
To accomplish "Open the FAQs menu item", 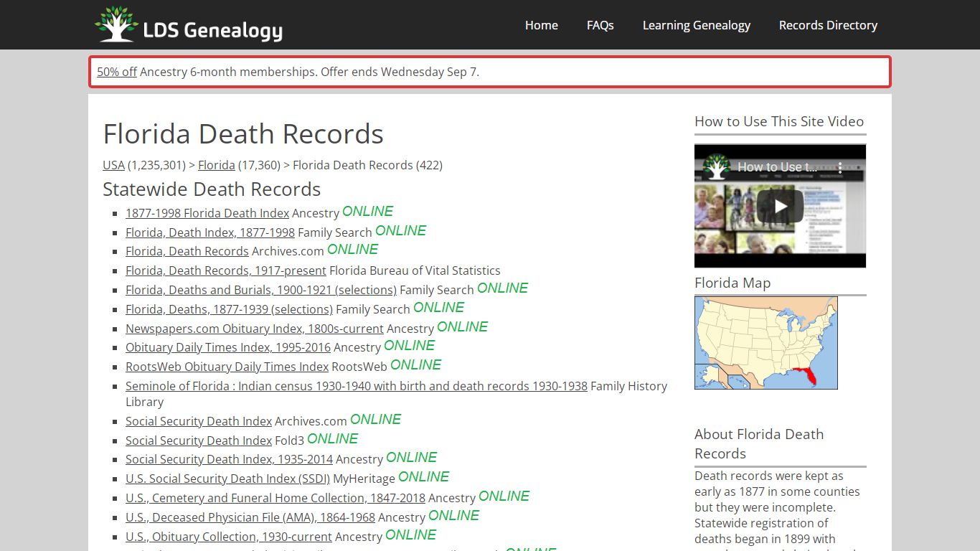I will pos(600,25).
